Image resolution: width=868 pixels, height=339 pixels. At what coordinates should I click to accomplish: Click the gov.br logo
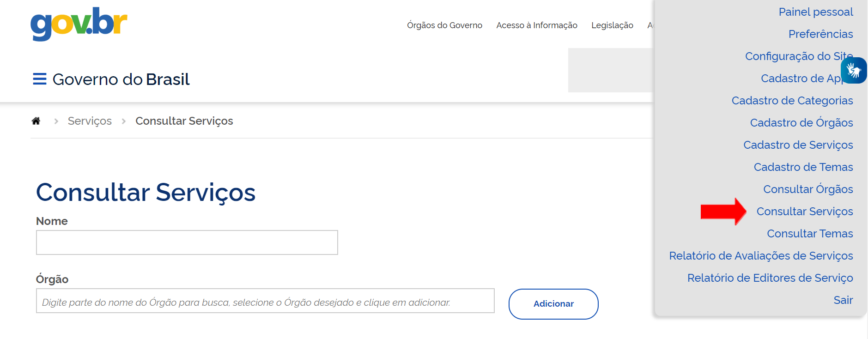pos(79,24)
